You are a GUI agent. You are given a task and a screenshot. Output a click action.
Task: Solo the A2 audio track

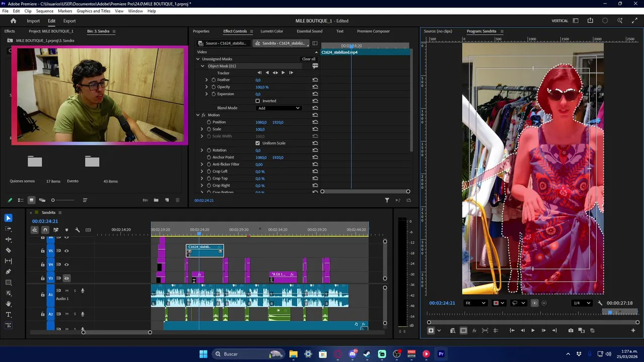coord(75,314)
